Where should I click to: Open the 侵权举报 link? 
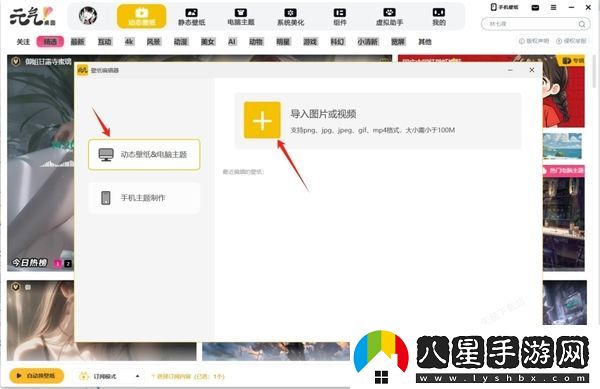click(571, 41)
